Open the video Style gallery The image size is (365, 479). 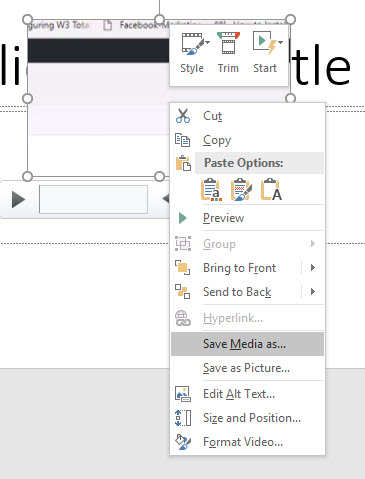click(192, 53)
